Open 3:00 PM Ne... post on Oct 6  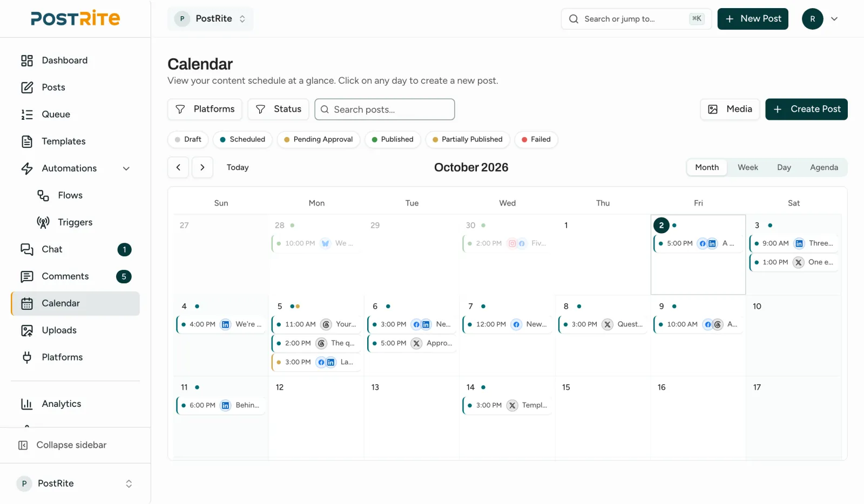pyautogui.click(x=412, y=324)
